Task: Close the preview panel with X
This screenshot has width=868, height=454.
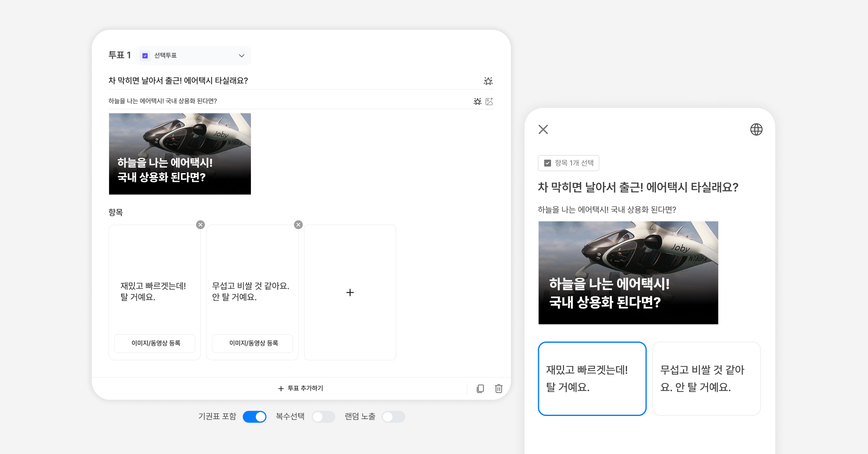Action: click(543, 129)
